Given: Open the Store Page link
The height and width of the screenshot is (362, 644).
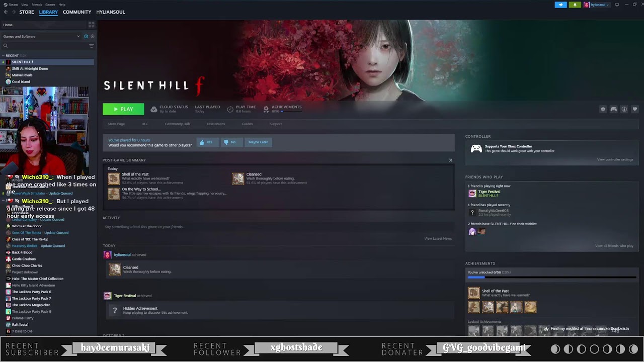Looking at the screenshot, I should [x=116, y=124].
